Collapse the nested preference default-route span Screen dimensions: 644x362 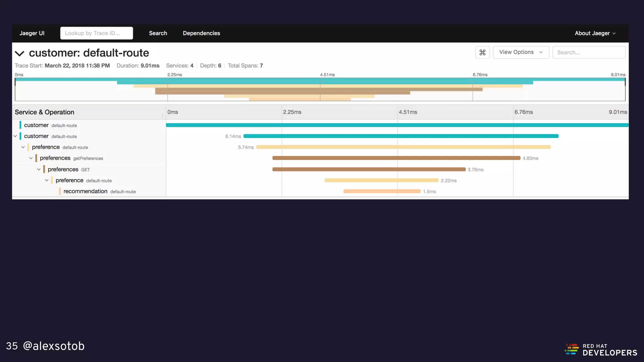pyautogui.click(x=47, y=180)
